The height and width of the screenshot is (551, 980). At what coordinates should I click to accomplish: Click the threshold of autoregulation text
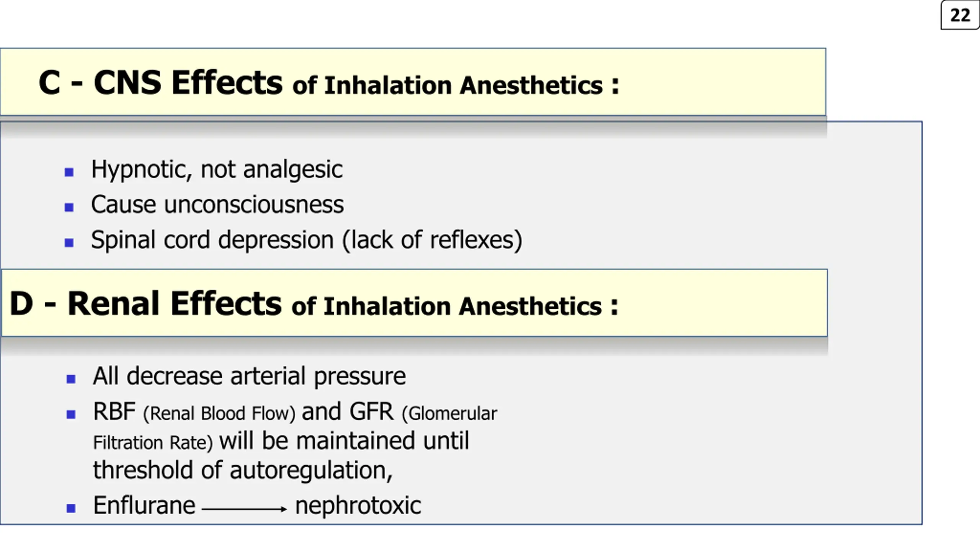pyautogui.click(x=243, y=470)
